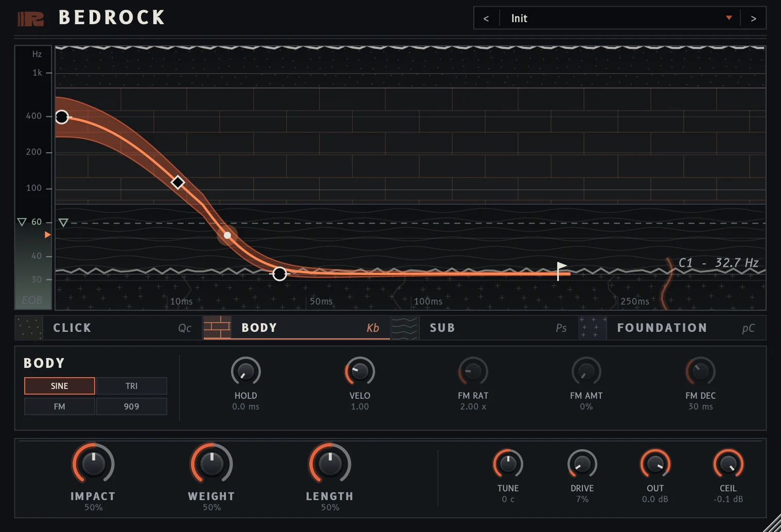Click the diamond curve handle on envelope
This screenshot has height=532, width=781.
[x=178, y=183]
